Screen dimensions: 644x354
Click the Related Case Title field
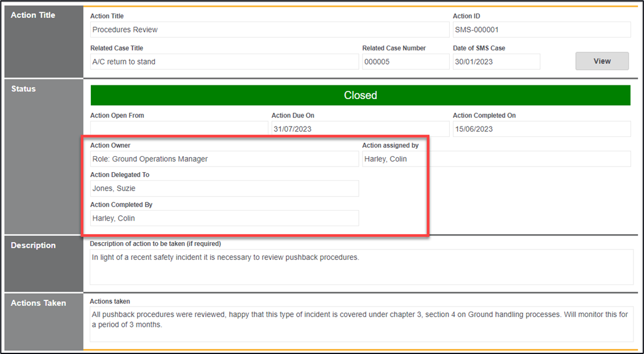coord(224,61)
